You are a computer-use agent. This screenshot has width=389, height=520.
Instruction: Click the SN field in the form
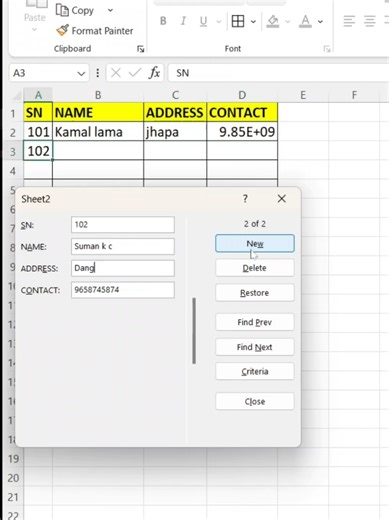(123, 225)
